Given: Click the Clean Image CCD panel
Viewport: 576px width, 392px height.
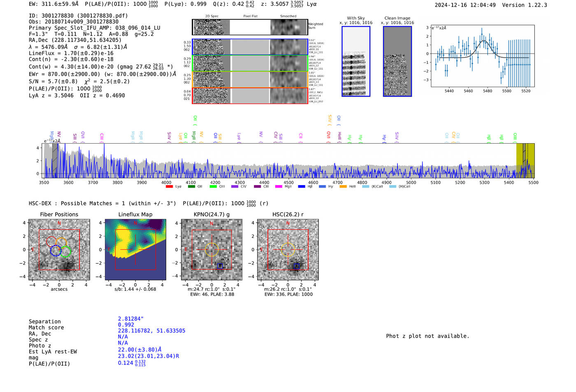Looking at the screenshot, I should (x=397, y=61).
